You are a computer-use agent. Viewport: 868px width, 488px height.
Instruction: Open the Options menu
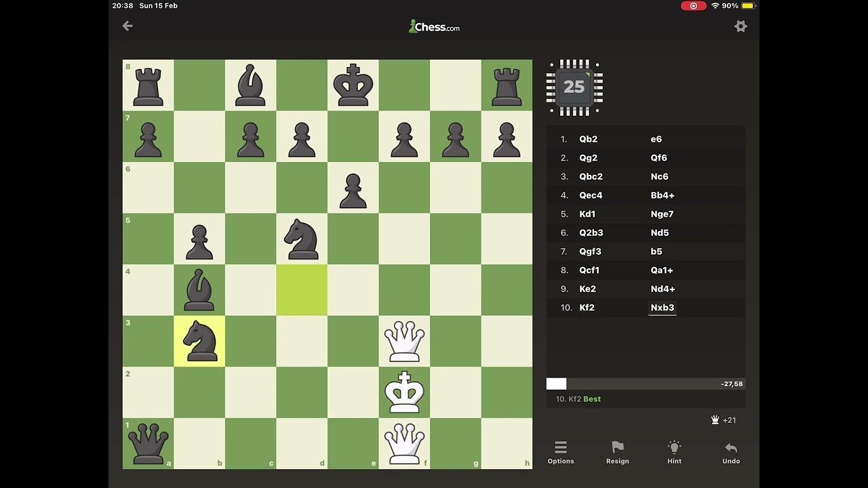tap(561, 453)
